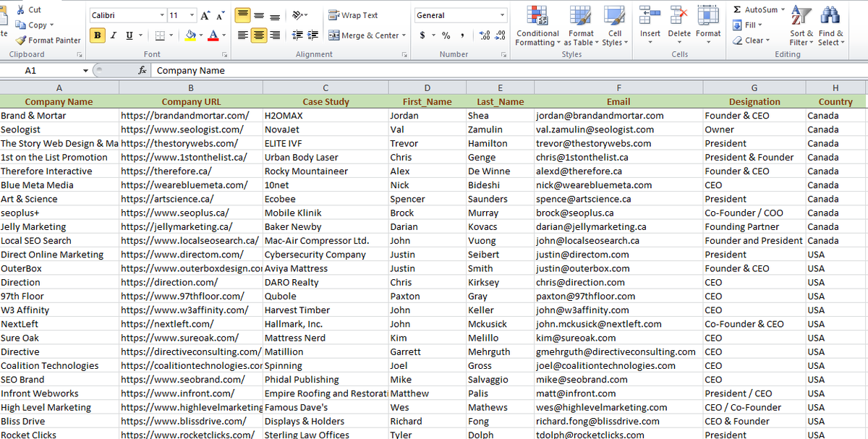Toggle Center horizontal alignment

point(260,35)
